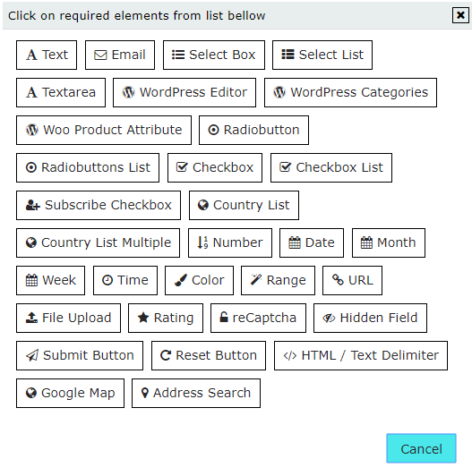Insert the Subscribe Checkbox element
472x476 pixels.
coord(99,205)
